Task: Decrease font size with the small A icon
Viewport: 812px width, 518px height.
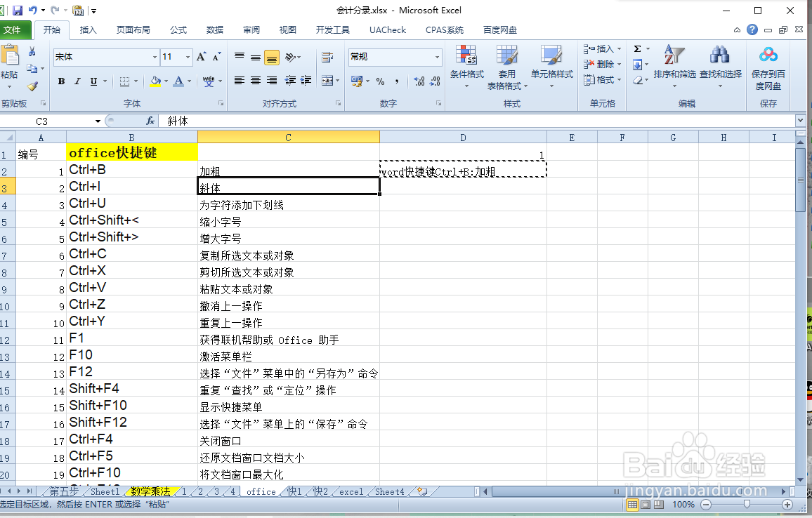Action: tap(216, 57)
